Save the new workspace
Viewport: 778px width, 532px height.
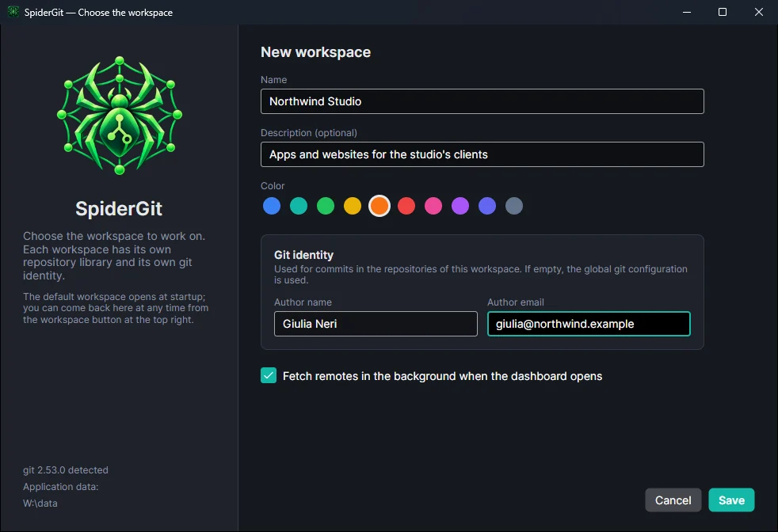(x=731, y=500)
